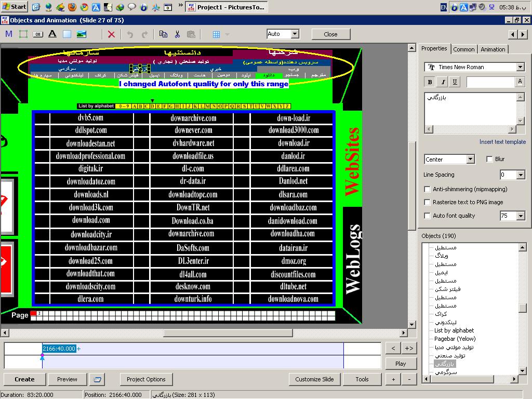Toggle the grid using the blue grid icon
The image size is (532, 399).
[x=216, y=34]
